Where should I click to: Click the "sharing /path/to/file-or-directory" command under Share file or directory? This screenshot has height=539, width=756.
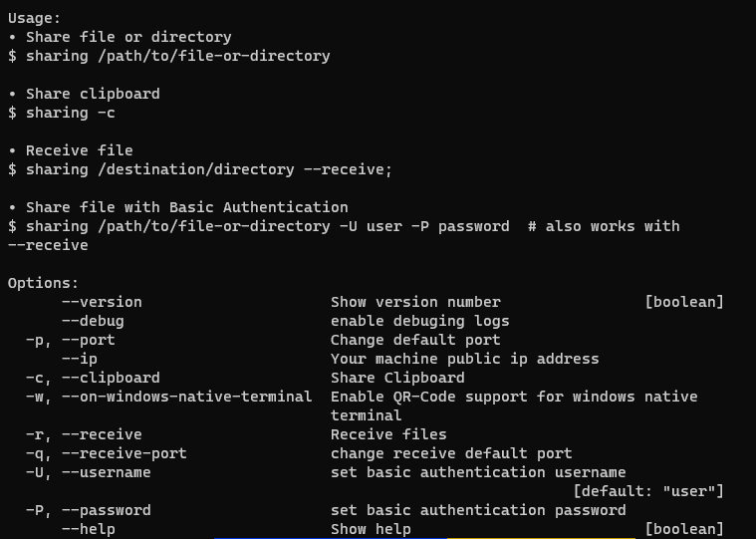pos(178,56)
